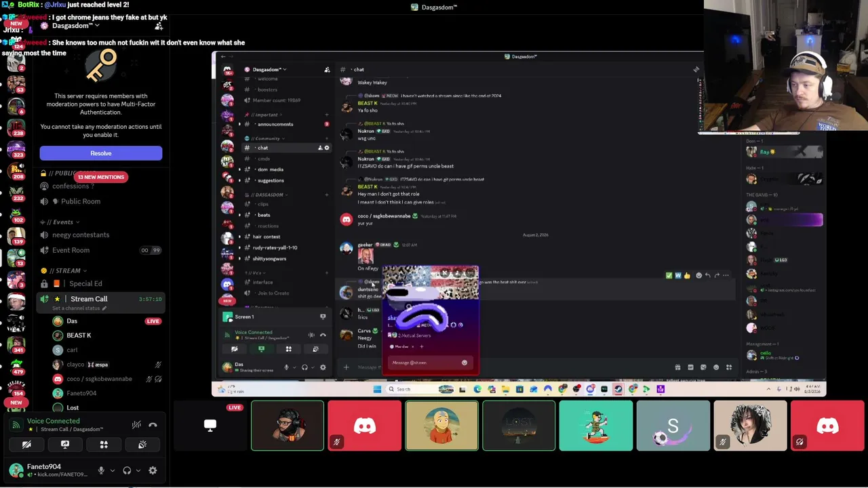Jump to the 13 New Mentions pill
The width and height of the screenshot is (868, 488).
[x=101, y=177]
